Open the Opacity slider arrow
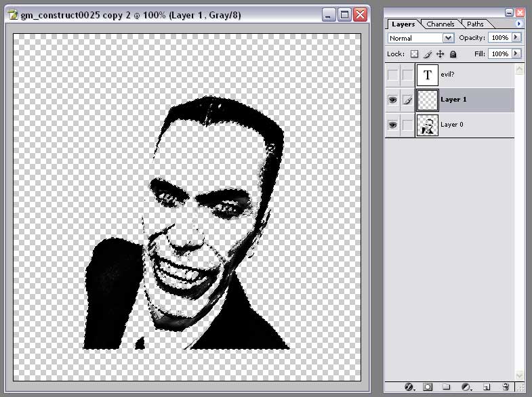 [516, 38]
